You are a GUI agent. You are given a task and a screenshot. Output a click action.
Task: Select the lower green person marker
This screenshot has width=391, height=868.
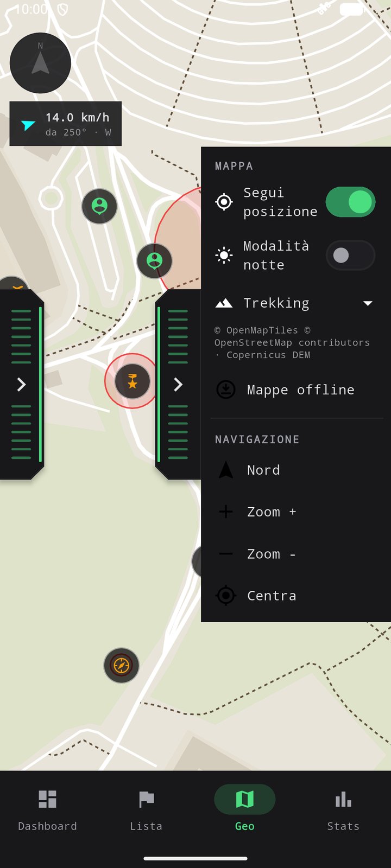click(155, 261)
